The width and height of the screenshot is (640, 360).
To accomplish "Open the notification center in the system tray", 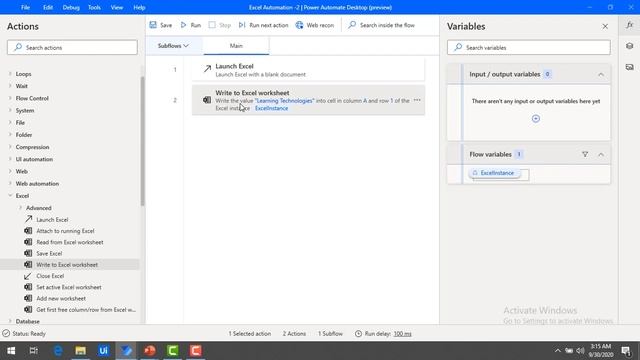I will tap(625, 351).
